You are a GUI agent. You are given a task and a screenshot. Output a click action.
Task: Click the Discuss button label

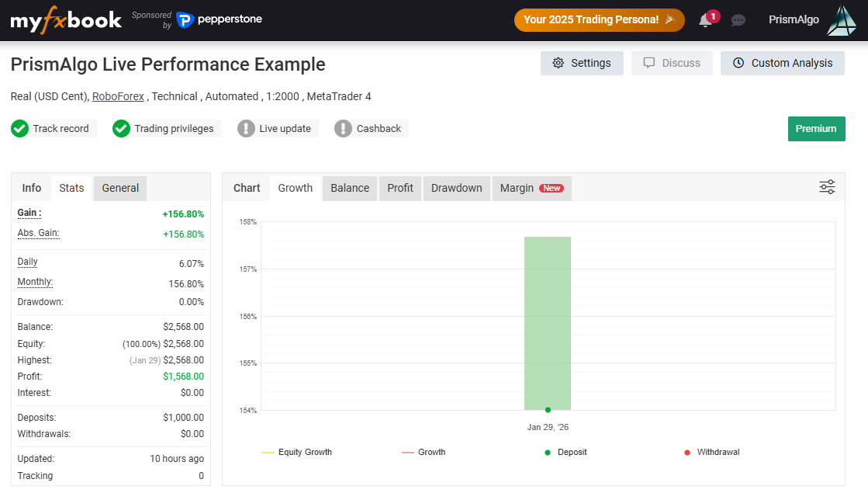tap(681, 63)
